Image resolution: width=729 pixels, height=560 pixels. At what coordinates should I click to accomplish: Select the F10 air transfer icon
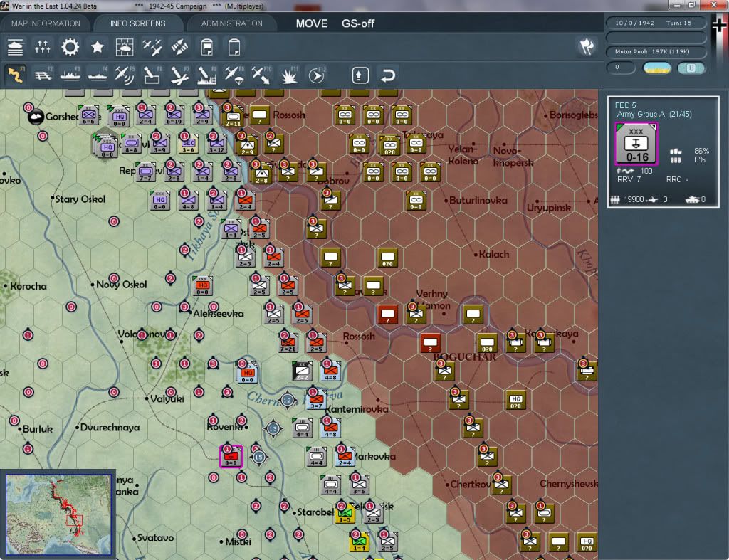(x=261, y=75)
